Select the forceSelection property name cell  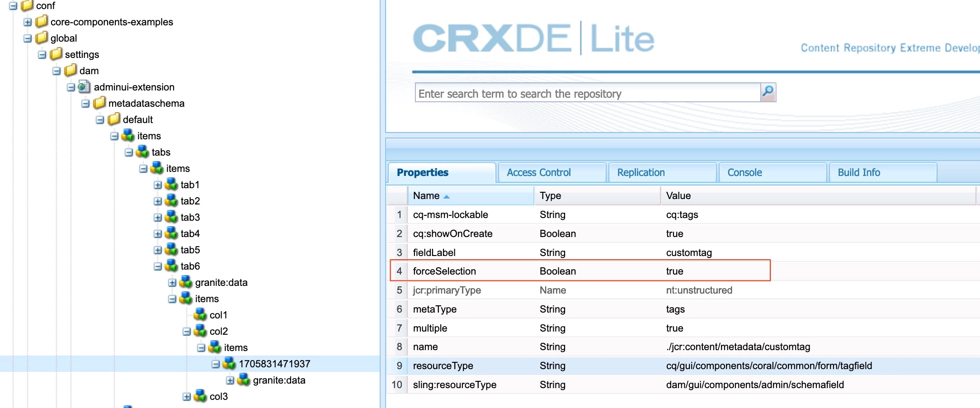point(444,271)
